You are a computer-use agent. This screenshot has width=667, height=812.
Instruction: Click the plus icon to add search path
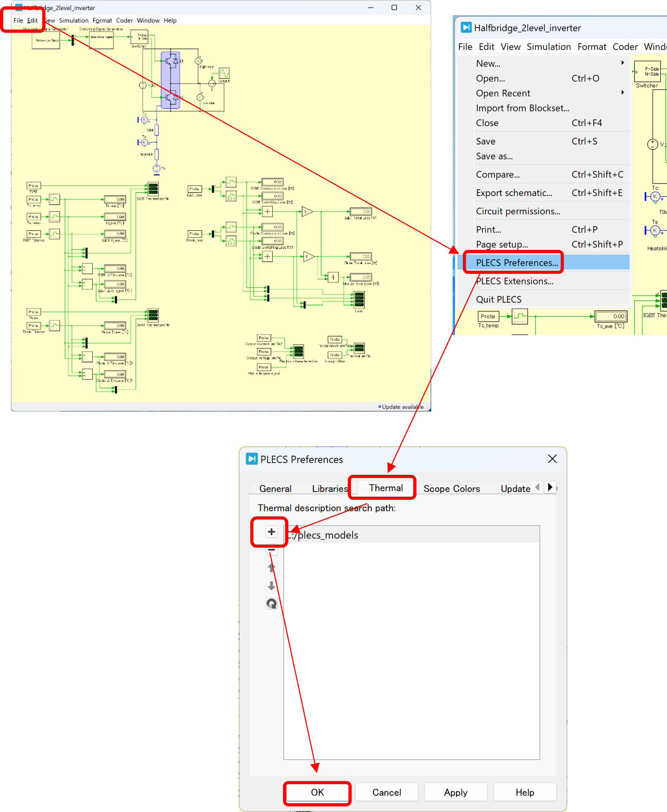click(271, 531)
